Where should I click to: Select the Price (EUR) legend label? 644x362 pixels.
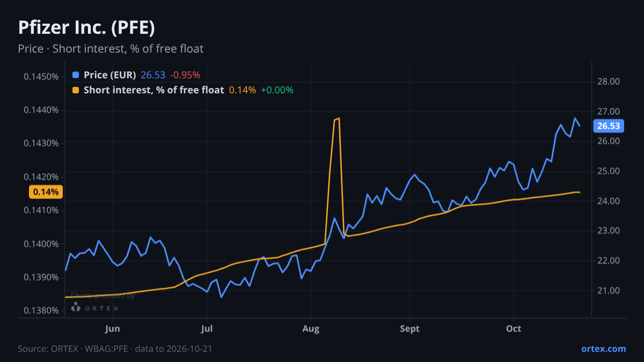click(x=109, y=75)
